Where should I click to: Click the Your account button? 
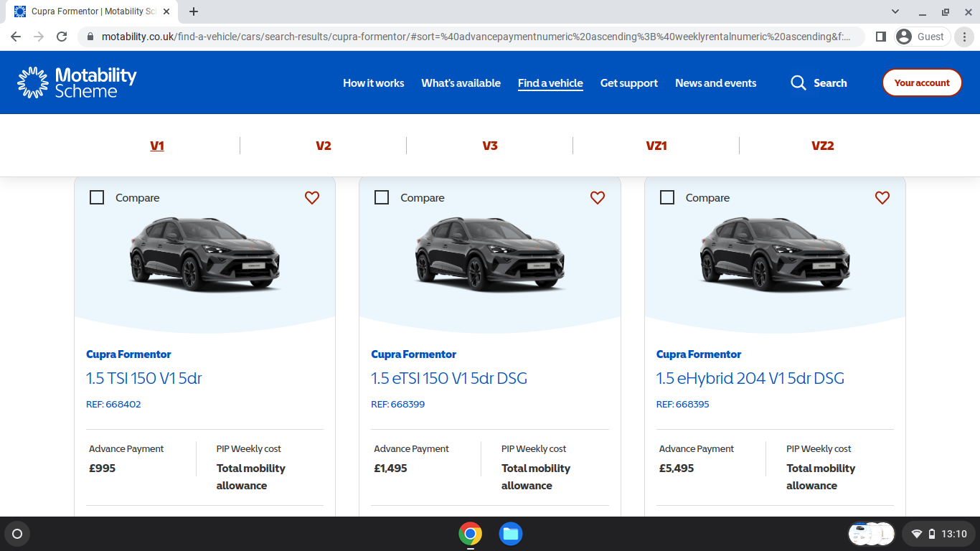(922, 83)
